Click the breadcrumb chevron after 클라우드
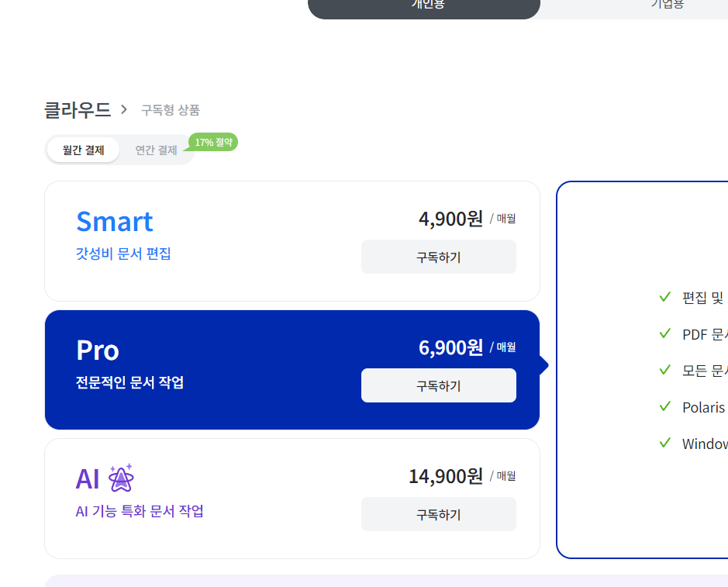728x587 pixels. click(124, 110)
